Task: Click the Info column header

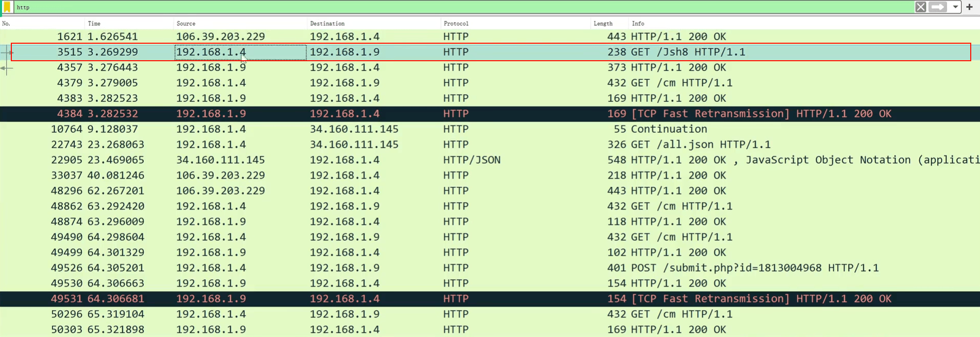Action: [x=804, y=24]
